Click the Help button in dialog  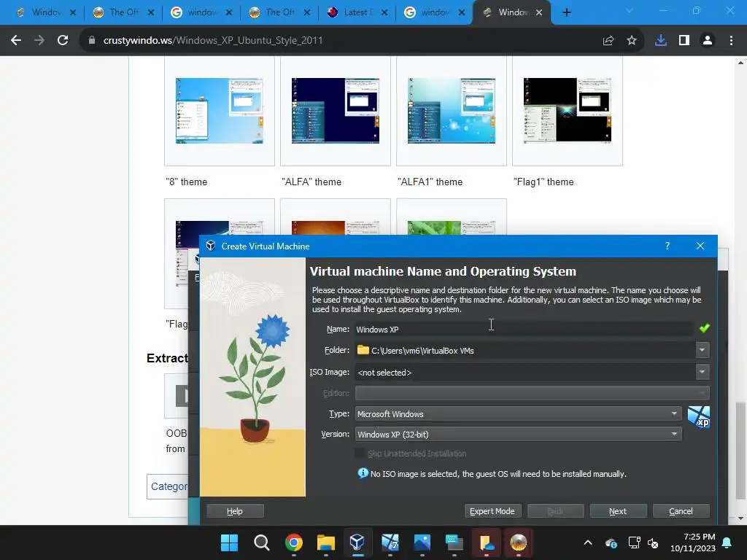point(235,511)
